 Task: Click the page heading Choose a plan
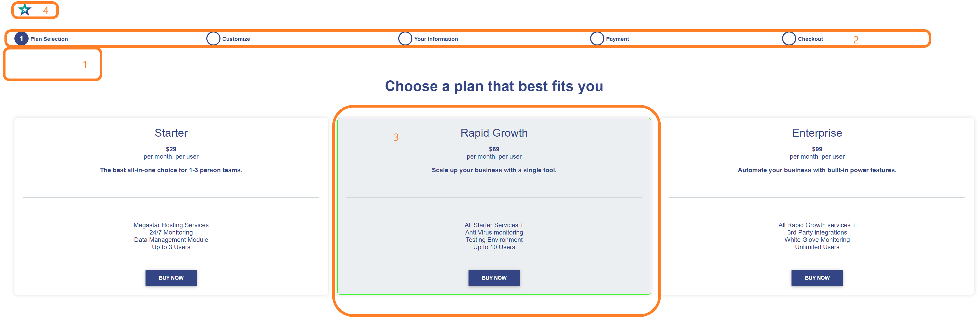pyautogui.click(x=494, y=86)
